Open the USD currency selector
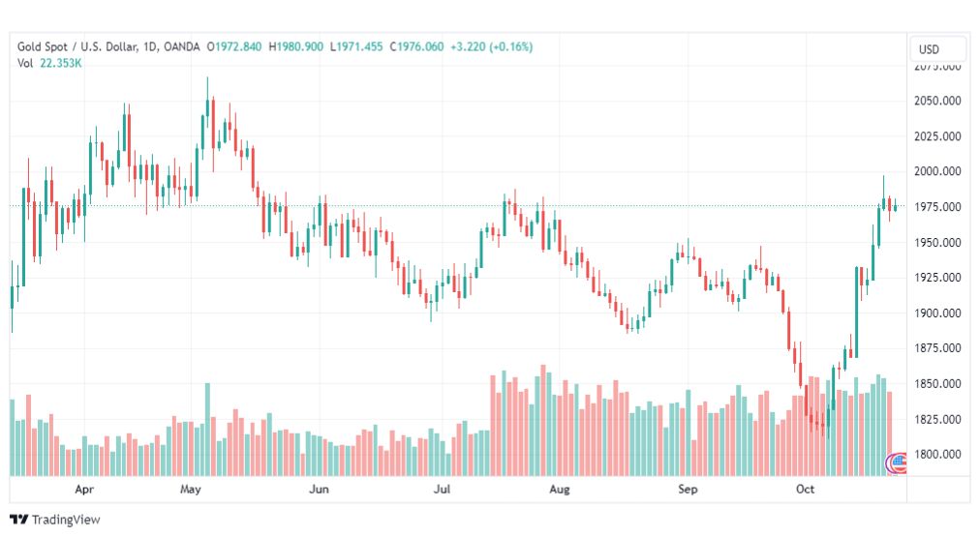The image size is (980, 537). tap(929, 49)
